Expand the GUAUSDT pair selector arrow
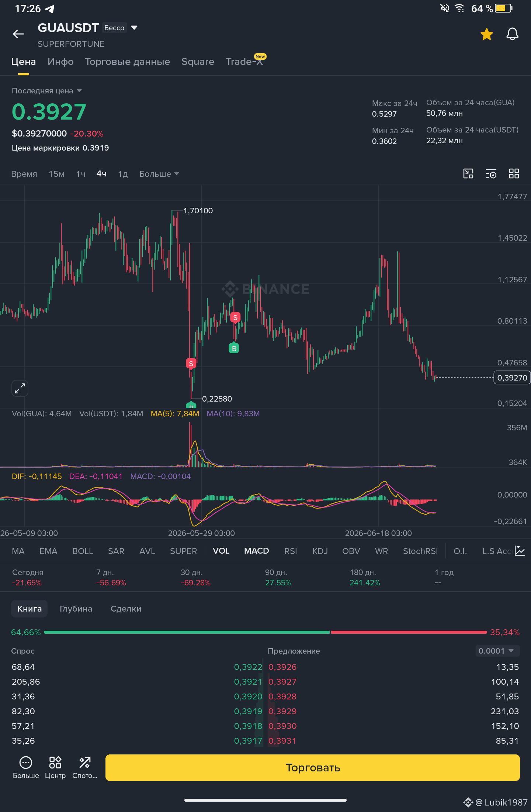 pyautogui.click(x=134, y=28)
